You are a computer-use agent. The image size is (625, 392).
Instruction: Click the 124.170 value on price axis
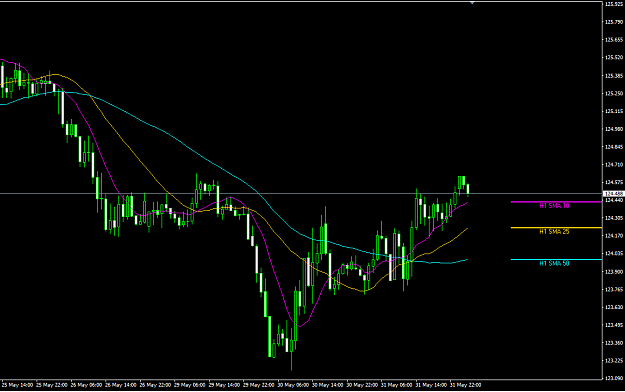pyautogui.click(x=614, y=236)
